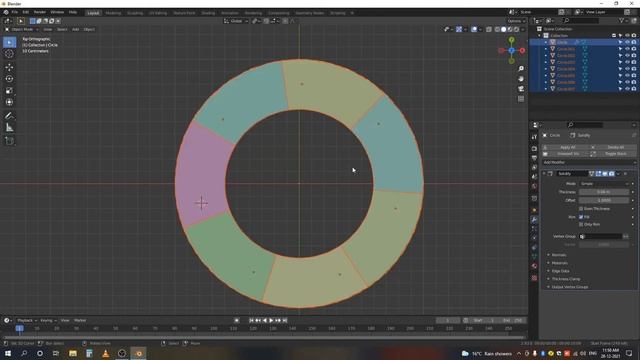The image size is (640, 360).
Task: Activate the Cursor tool in toolbar
Action: tap(9, 54)
